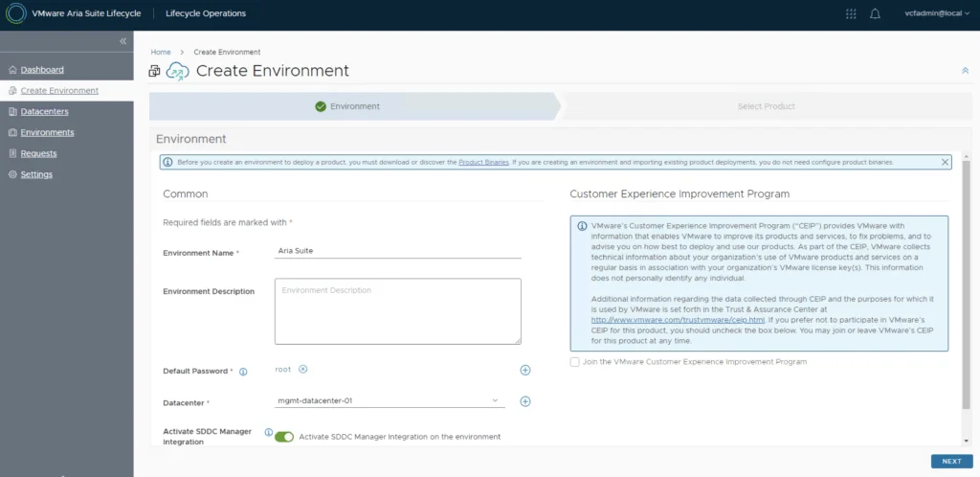Click into the Environment Description textarea
The height and width of the screenshot is (477, 980).
[397, 311]
